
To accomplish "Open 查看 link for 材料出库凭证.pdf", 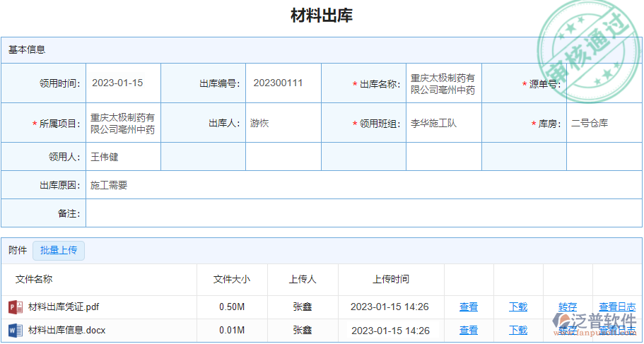I will tap(469, 307).
